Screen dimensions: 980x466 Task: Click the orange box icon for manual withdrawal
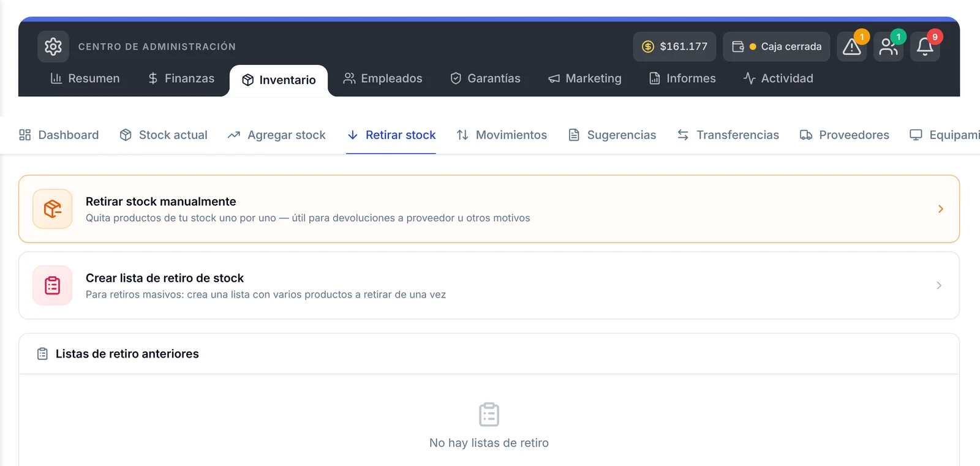[x=53, y=209]
